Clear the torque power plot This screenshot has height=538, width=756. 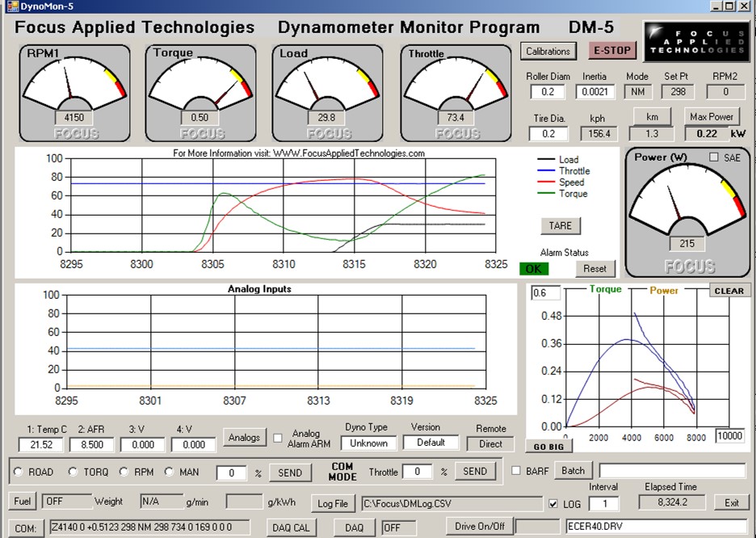[x=729, y=291]
